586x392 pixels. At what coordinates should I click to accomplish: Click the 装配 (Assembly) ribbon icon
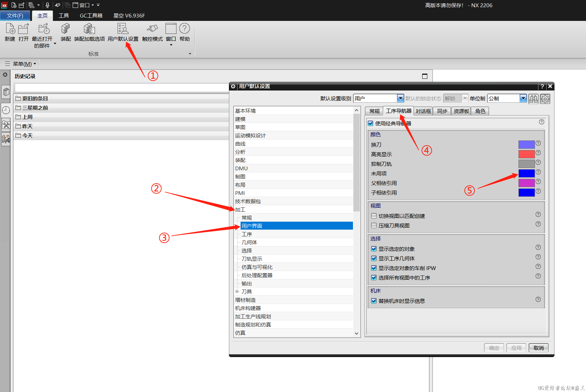[65, 28]
